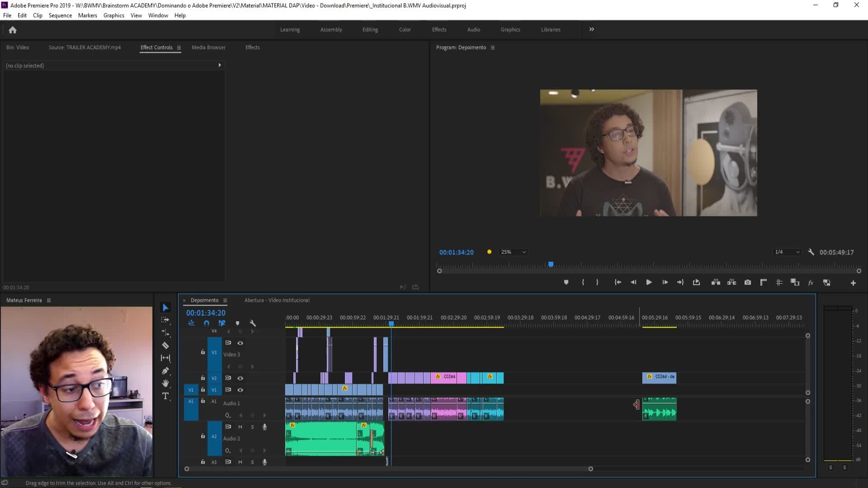
Task: Open the Program: Depoimento panel menu
Action: tap(493, 47)
